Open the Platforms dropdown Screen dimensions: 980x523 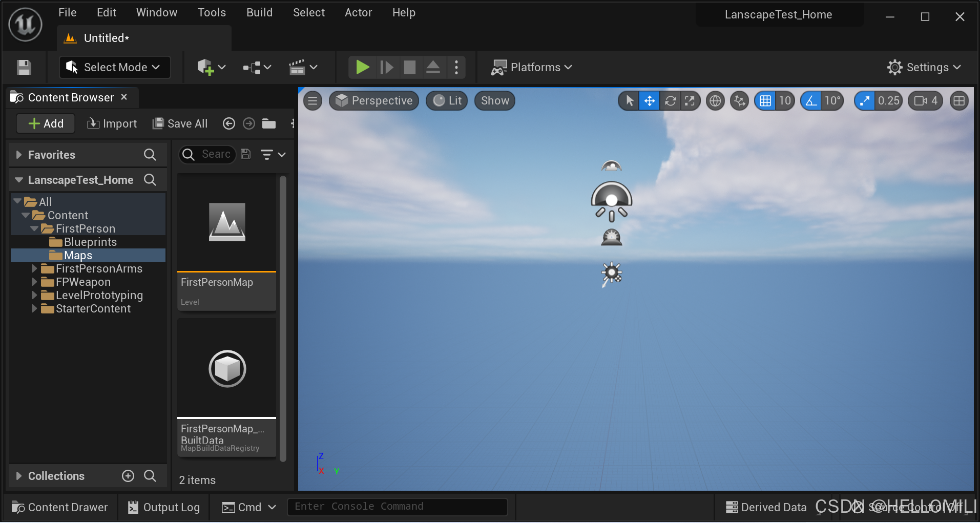[532, 67]
